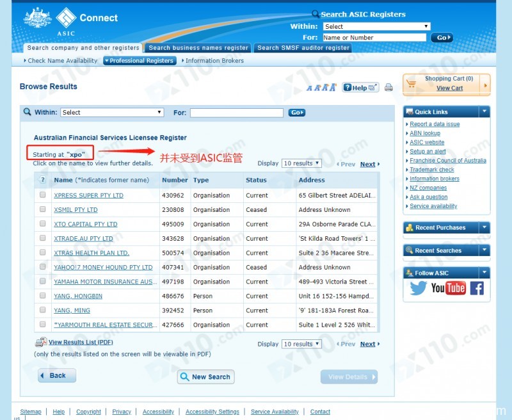Viewport: 512px width, 420px height.
Task: Open the header Within register dropdown
Action: tap(376, 26)
